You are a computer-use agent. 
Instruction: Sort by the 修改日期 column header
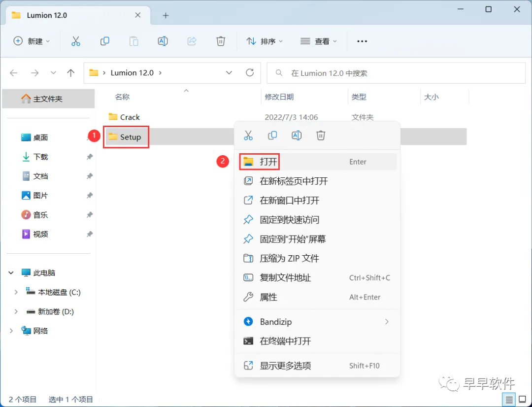tap(279, 97)
